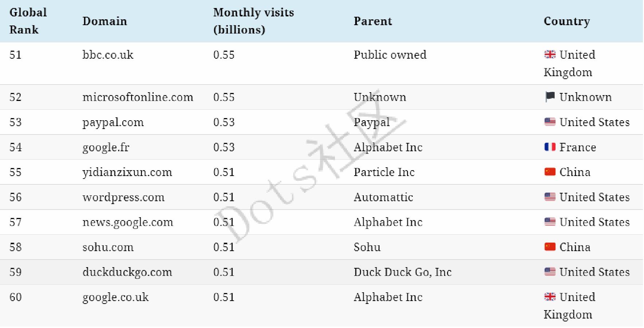Click the US flag in the duckduckgo.com row
This screenshot has width=644, height=328.
click(550, 272)
